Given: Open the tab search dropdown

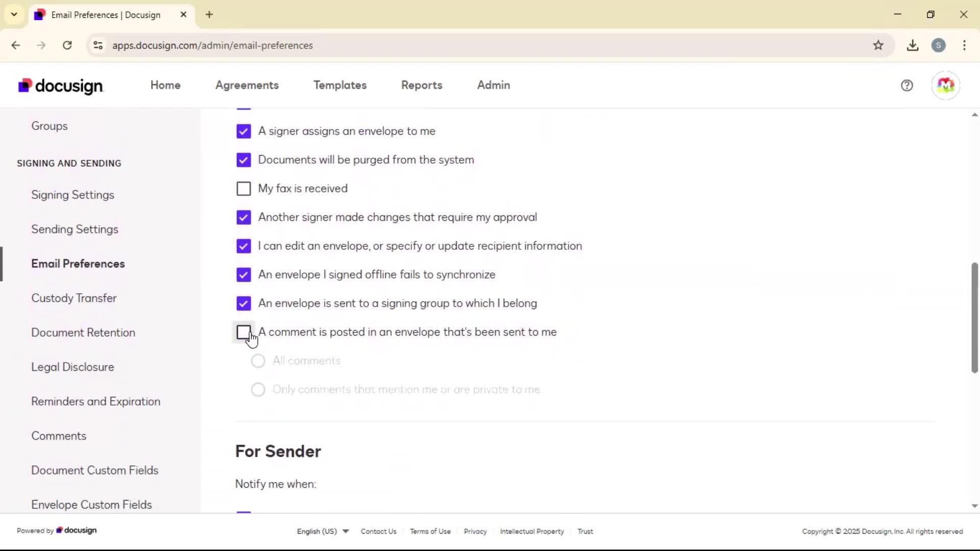Looking at the screenshot, I should point(14,15).
